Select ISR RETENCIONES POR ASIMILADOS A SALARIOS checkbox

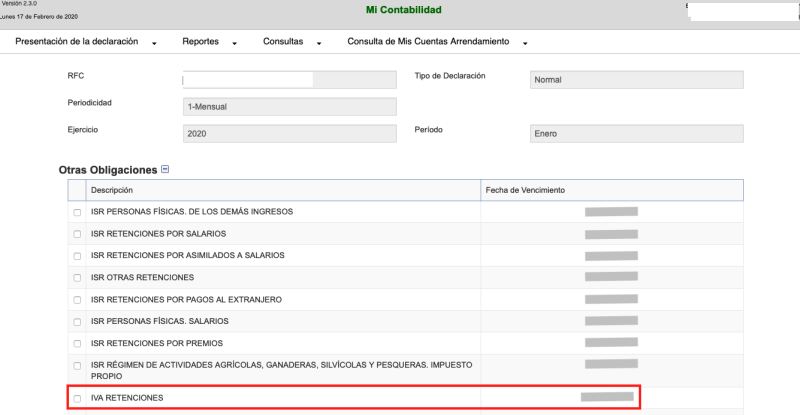point(77,256)
